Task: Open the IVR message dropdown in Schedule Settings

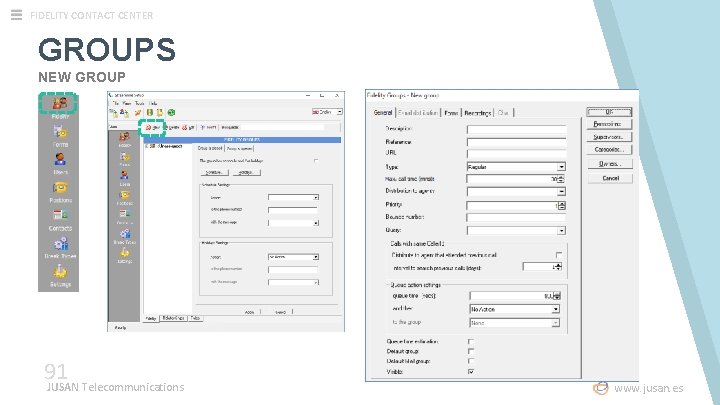Action: (293, 223)
